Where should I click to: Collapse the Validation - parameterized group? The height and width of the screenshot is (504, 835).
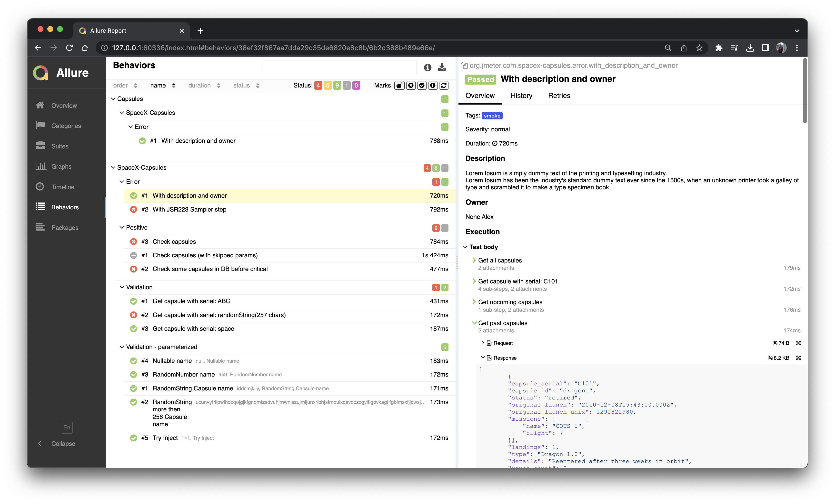tap(122, 347)
